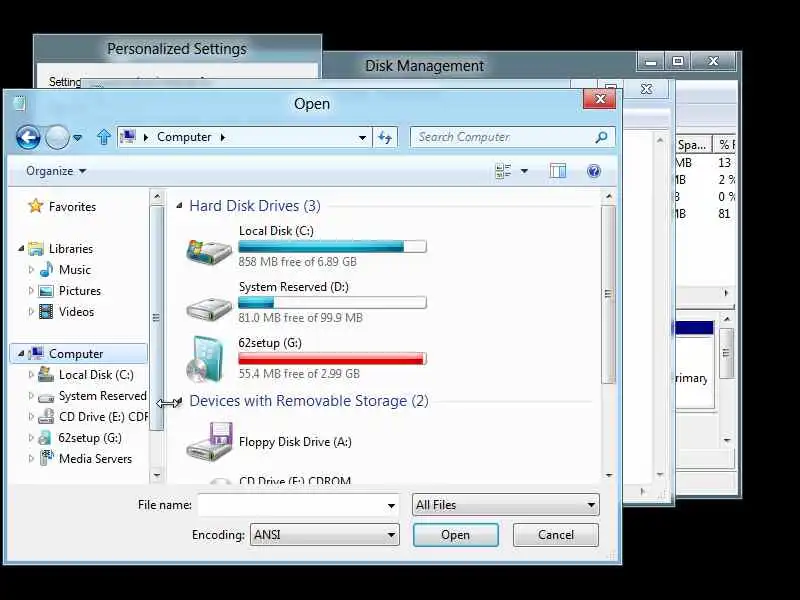Click the Hard Disk Drives (3) header
Image resolution: width=800 pixels, height=600 pixels.
click(x=255, y=206)
